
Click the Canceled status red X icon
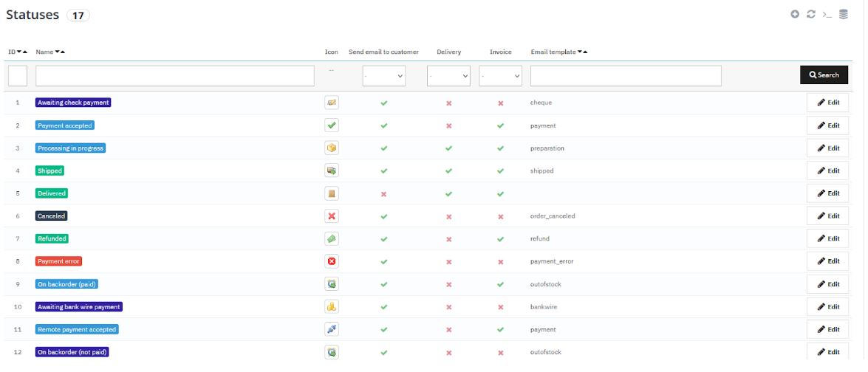[x=332, y=216]
